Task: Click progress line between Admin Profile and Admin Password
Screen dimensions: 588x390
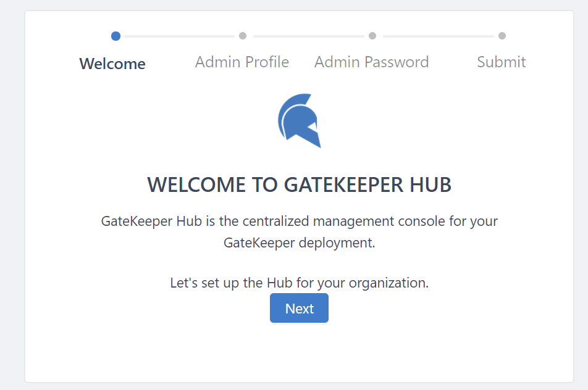Action: click(x=308, y=36)
